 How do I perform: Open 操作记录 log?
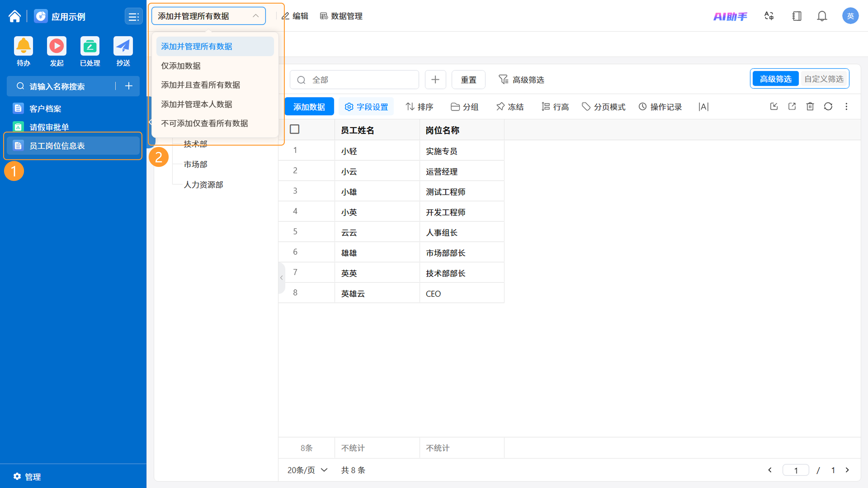click(x=660, y=107)
